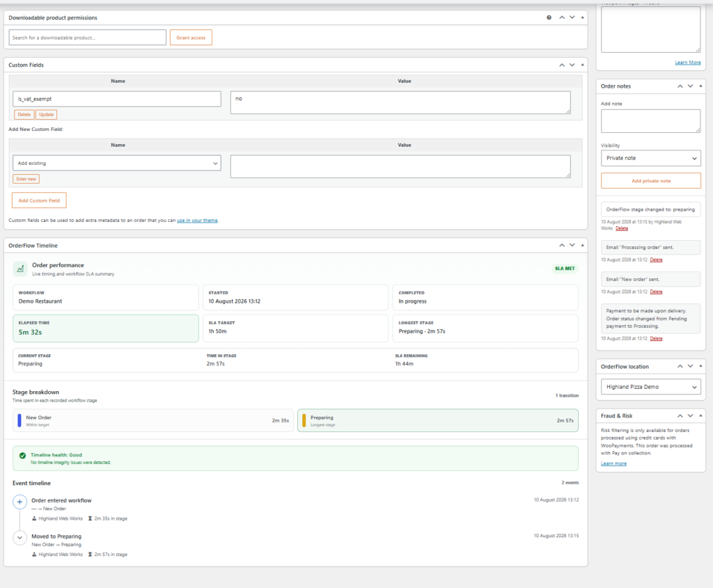The image size is (713, 588).
Task: Move OrderFlow Timeline panel down
Action: click(572, 246)
